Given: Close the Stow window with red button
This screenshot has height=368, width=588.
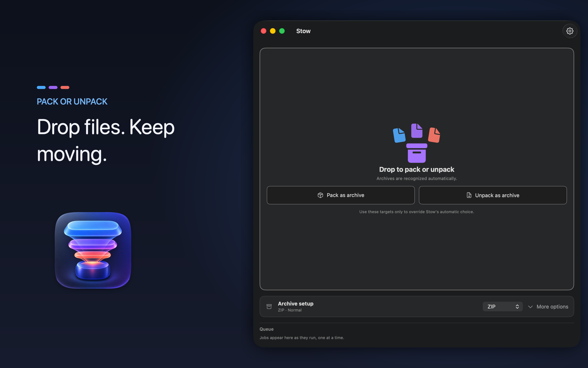Looking at the screenshot, I should pos(263,31).
